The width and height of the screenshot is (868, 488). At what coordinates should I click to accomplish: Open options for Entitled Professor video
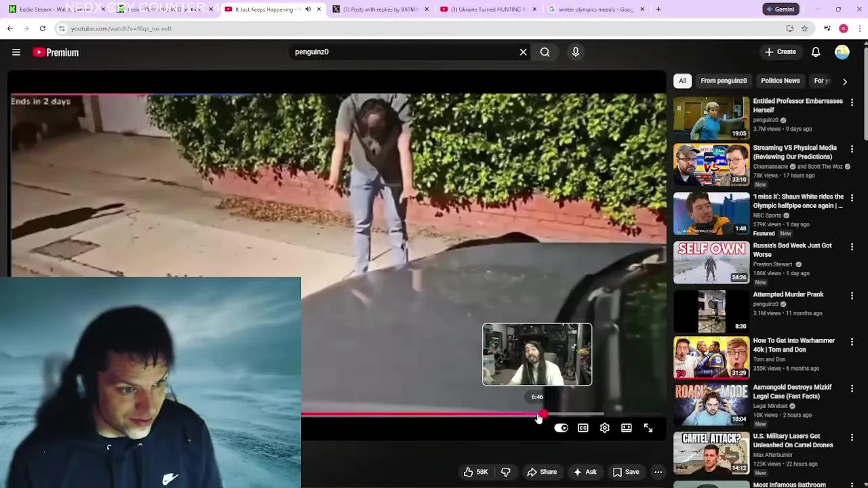pyautogui.click(x=852, y=102)
